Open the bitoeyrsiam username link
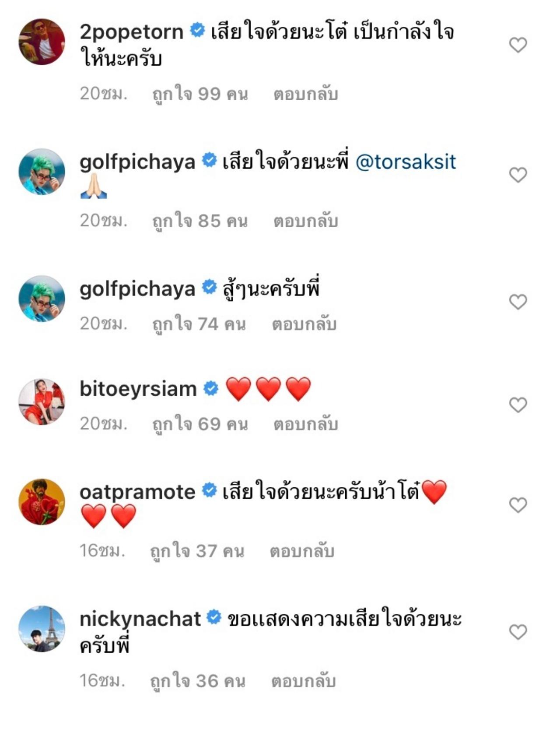This screenshot has height=732, width=560. click(138, 389)
